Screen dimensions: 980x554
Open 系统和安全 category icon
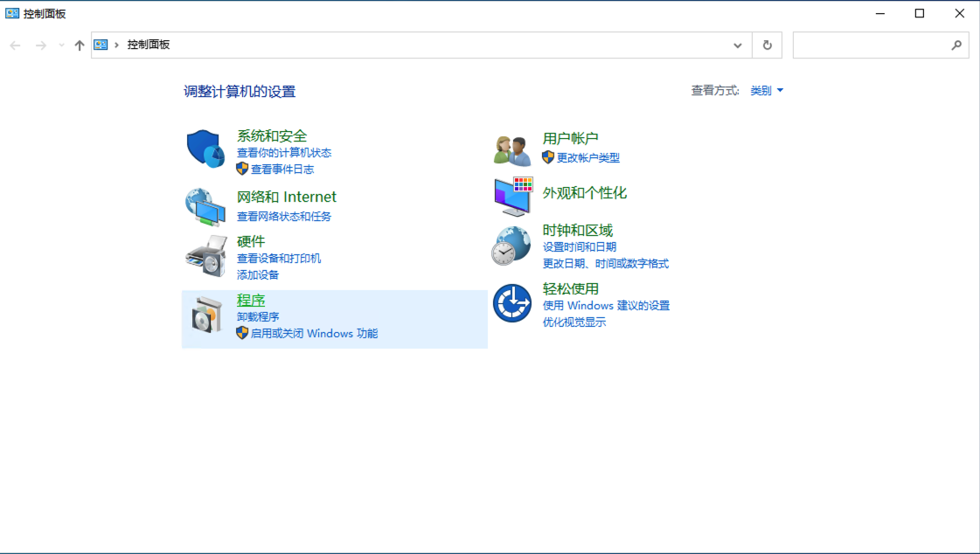click(x=204, y=148)
